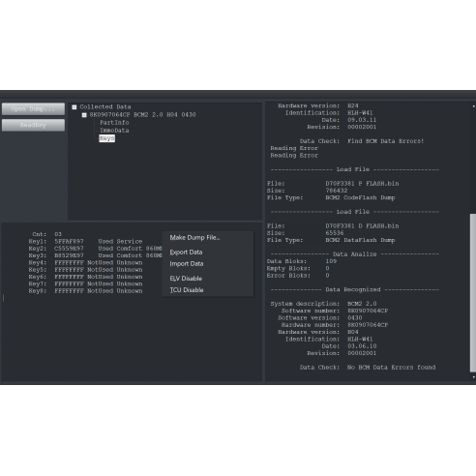
Task: Click the Open Dump... button
Action: 33,109
